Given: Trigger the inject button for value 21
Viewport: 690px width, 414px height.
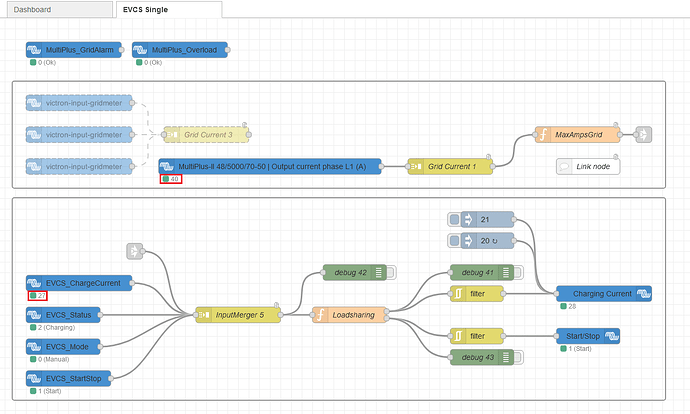Looking at the screenshot, I should pyautogui.click(x=455, y=219).
